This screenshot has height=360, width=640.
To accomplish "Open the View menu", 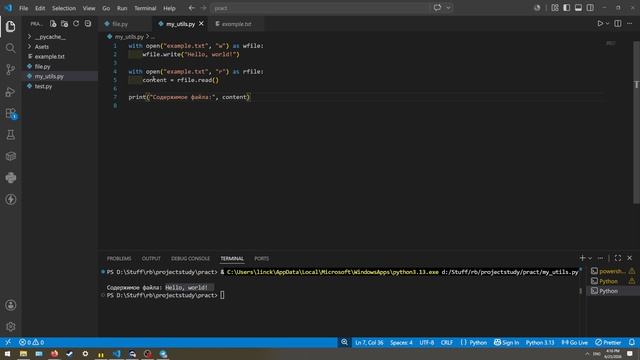I will coord(89,8).
